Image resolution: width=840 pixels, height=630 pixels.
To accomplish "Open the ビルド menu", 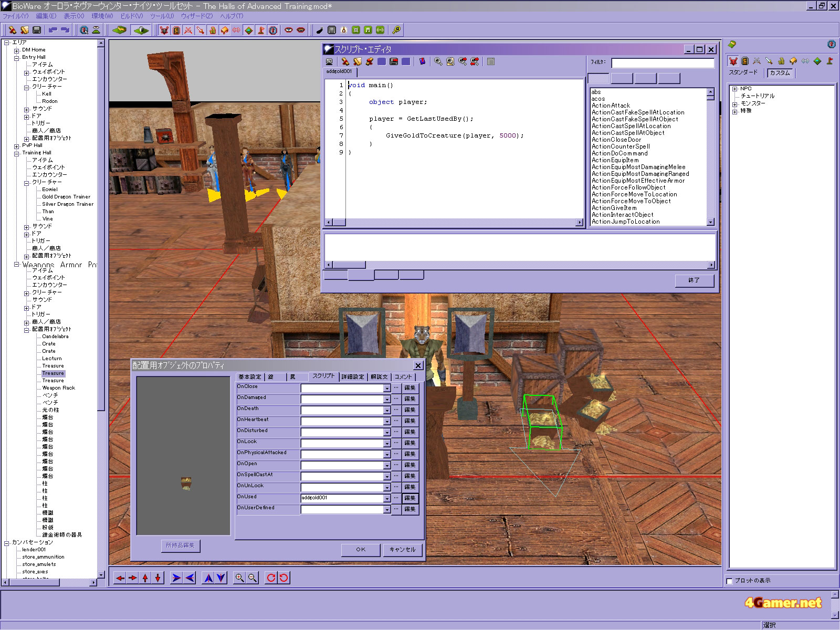I will point(131,16).
